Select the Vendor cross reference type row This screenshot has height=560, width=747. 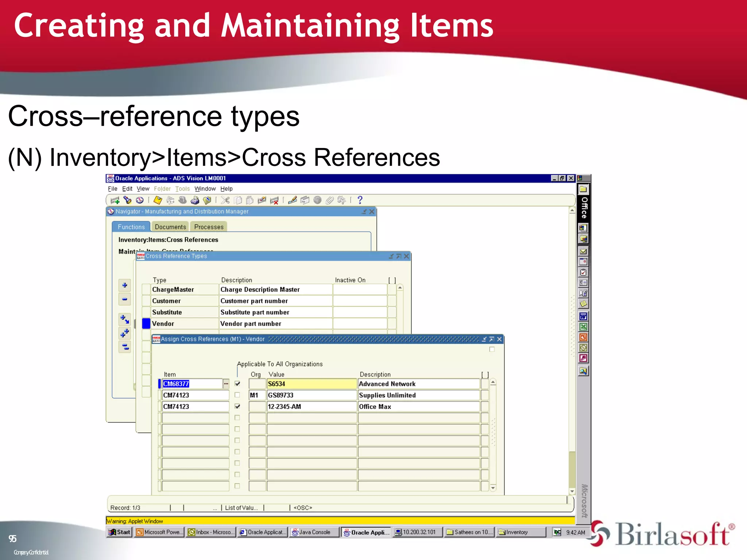[x=146, y=323]
